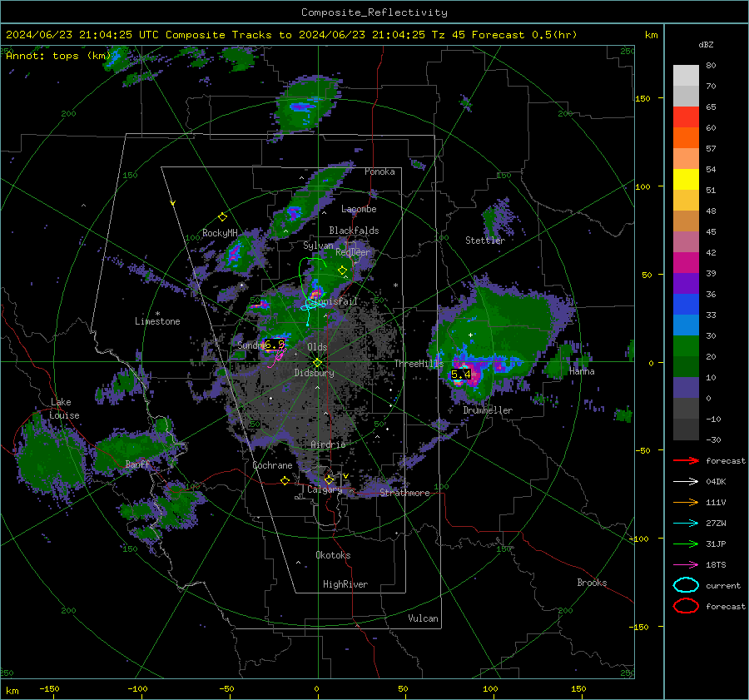Click the 04DK legend text
Image resolution: width=749 pixels, height=700 pixels.
click(716, 482)
